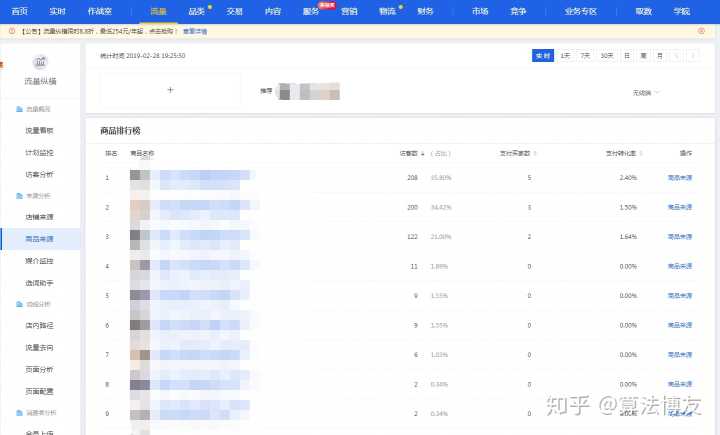This screenshot has width=720, height=435.
Task: Click the sort icon beside 支付买家数
Action: (536, 153)
